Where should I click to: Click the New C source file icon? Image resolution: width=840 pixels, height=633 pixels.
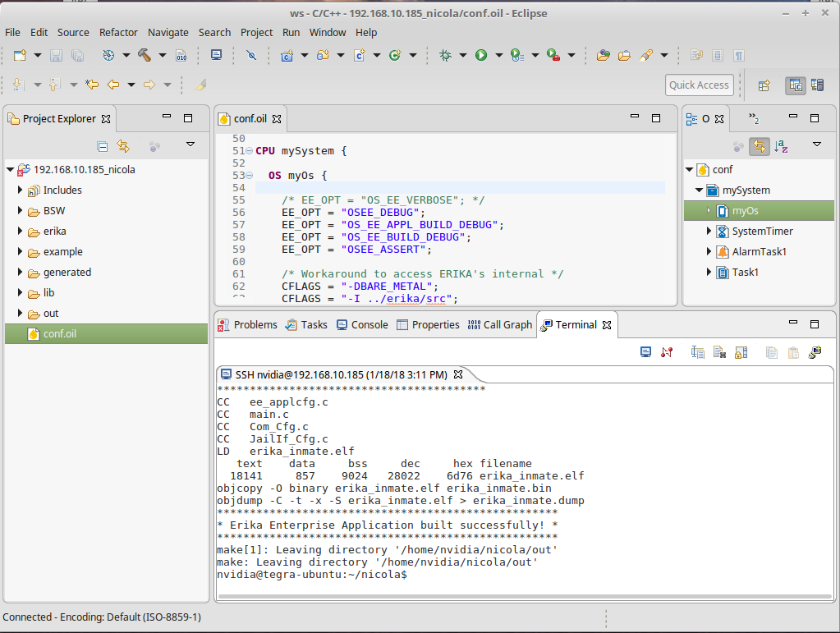[x=360, y=55]
